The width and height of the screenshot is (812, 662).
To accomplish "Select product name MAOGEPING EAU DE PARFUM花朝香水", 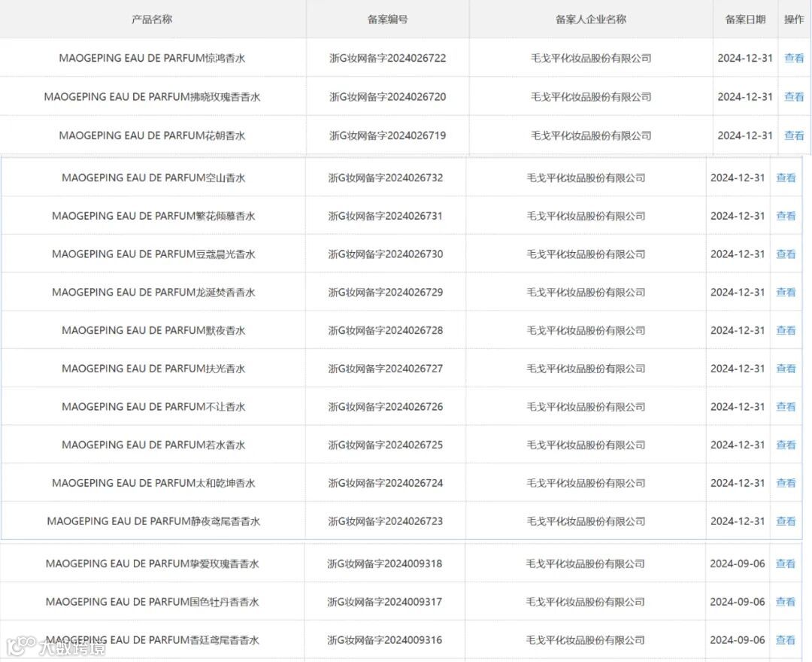I will 152,135.
